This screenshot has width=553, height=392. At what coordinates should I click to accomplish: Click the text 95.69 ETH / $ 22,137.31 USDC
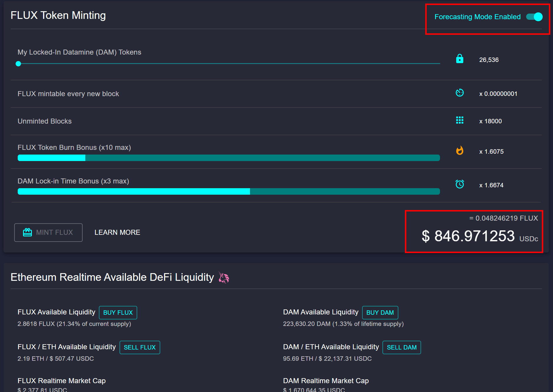pos(327,359)
